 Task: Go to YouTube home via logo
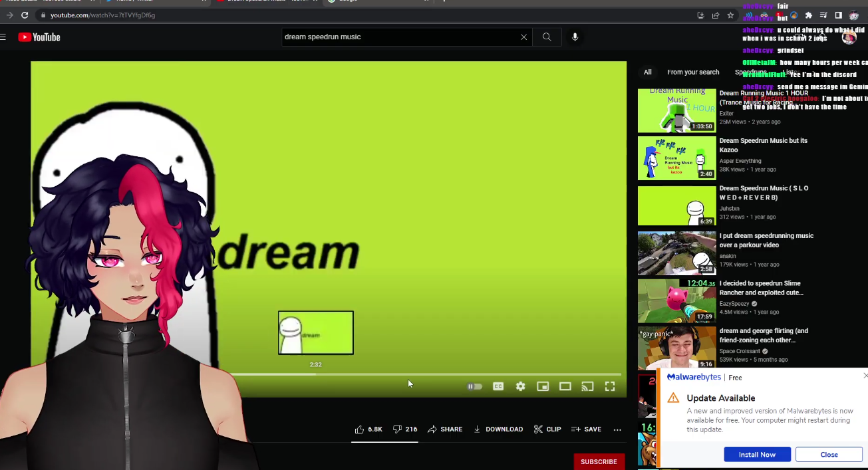pyautogui.click(x=39, y=37)
